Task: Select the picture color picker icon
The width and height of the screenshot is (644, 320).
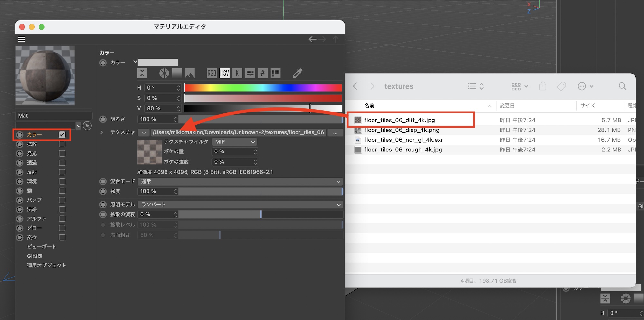Action: point(190,73)
